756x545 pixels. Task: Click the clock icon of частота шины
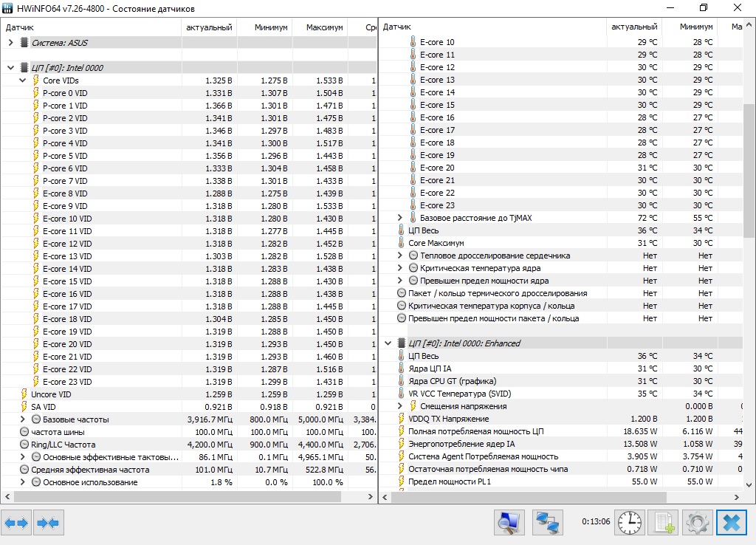click(x=24, y=432)
